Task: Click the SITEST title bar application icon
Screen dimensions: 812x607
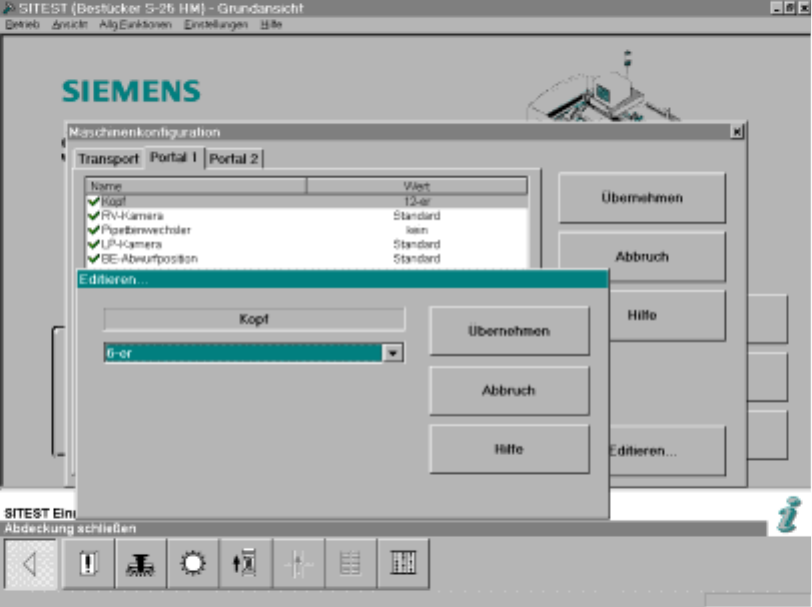Action: [x=8, y=8]
